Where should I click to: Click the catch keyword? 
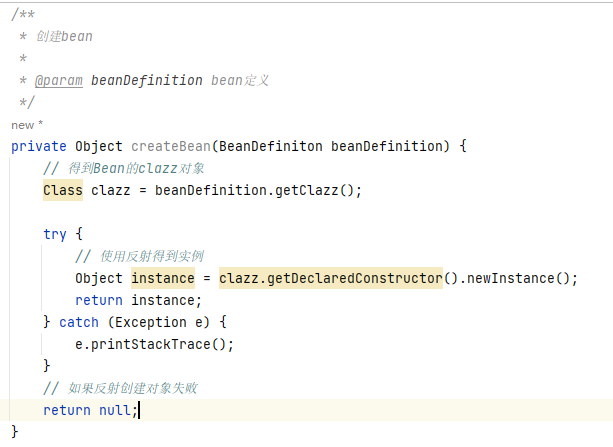79,322
